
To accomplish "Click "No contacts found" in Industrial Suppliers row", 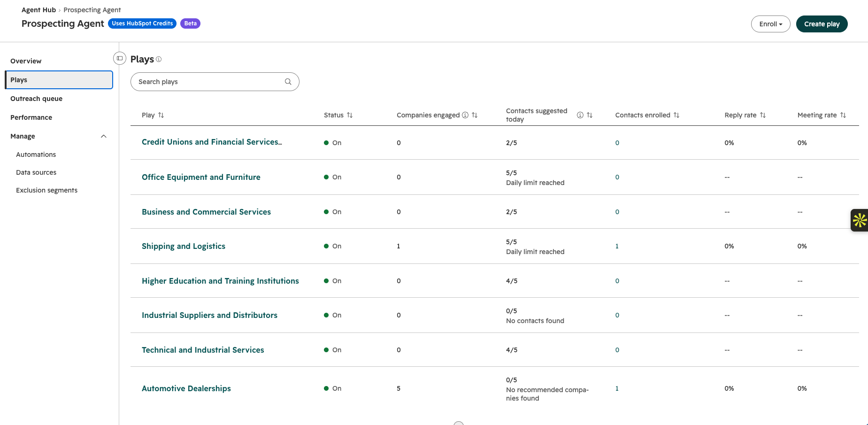I will (535, 321).
